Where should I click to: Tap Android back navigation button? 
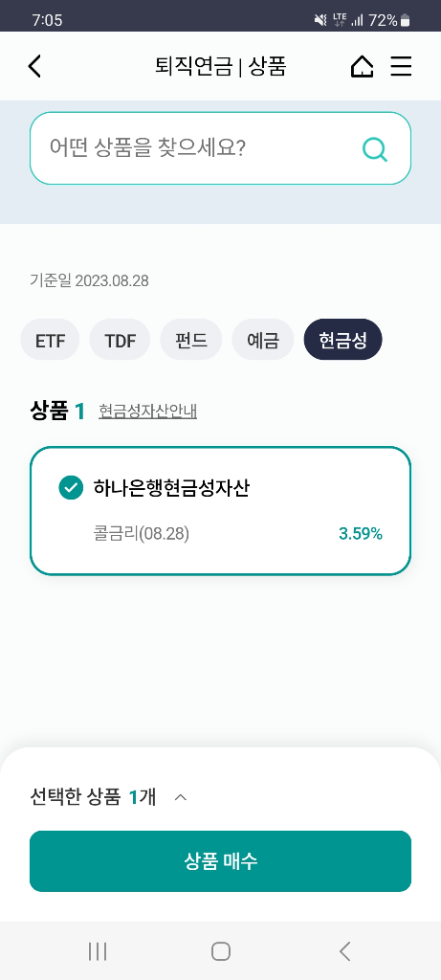tap(344, 951)
